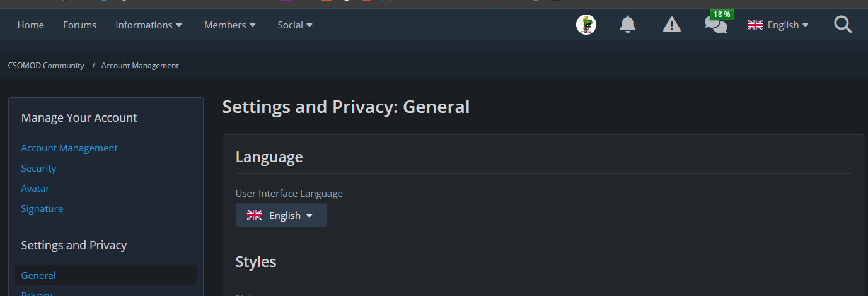The width and height of the screenshot is (868, 296).
Task: Open the conversations speech bubbles icon
Action: pyautogui.click(x=715, y=27)
